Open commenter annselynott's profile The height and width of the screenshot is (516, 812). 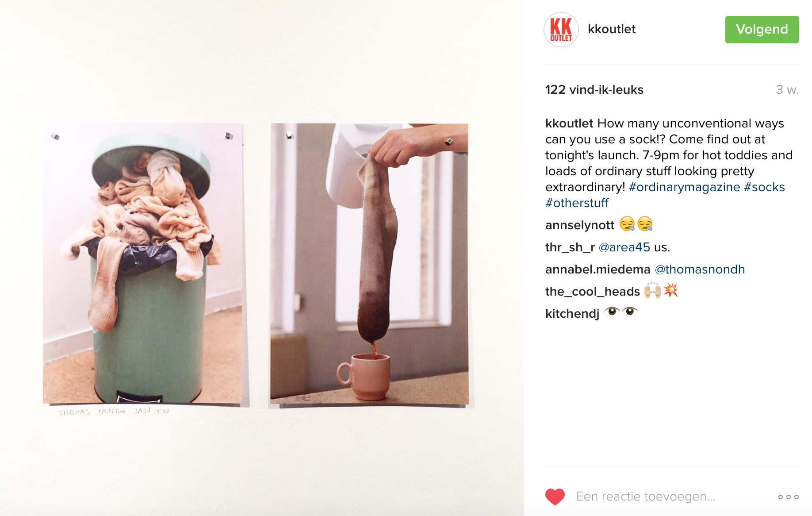[580, 225]
